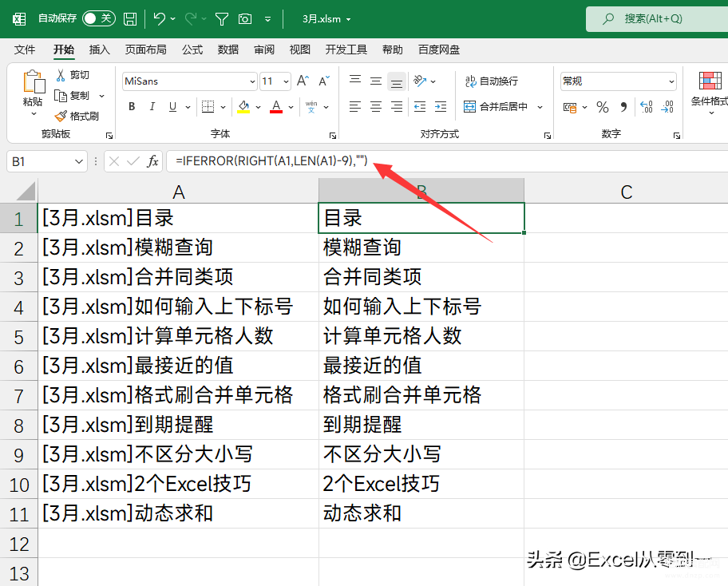Image resolution: width=728 pixels, height=586 pixels.
Task: Open the Undo history dropdown arrow
Action: 172,19
